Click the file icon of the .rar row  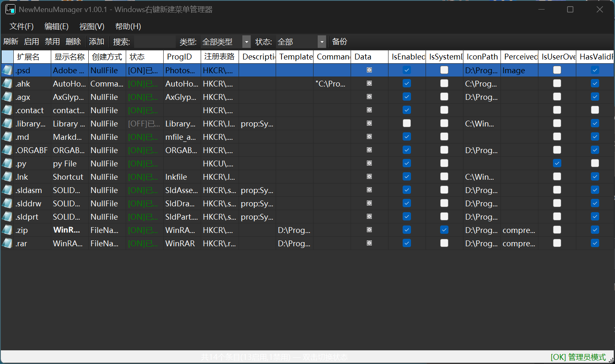(x=7, y=243)
